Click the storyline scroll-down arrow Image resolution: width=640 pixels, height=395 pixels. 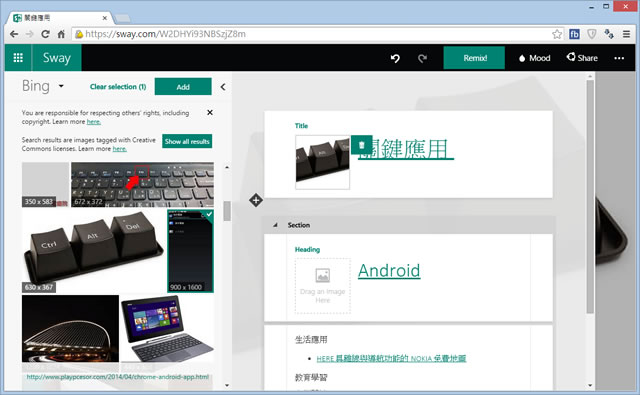pos(590,385)
